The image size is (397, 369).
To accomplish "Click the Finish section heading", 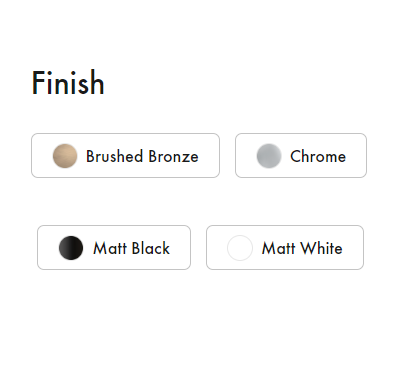I will pyautogui.click(x=68, y=82).
